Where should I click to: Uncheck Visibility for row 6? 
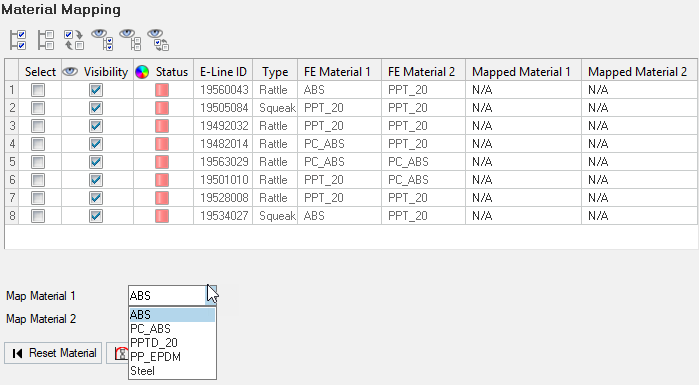96,180
